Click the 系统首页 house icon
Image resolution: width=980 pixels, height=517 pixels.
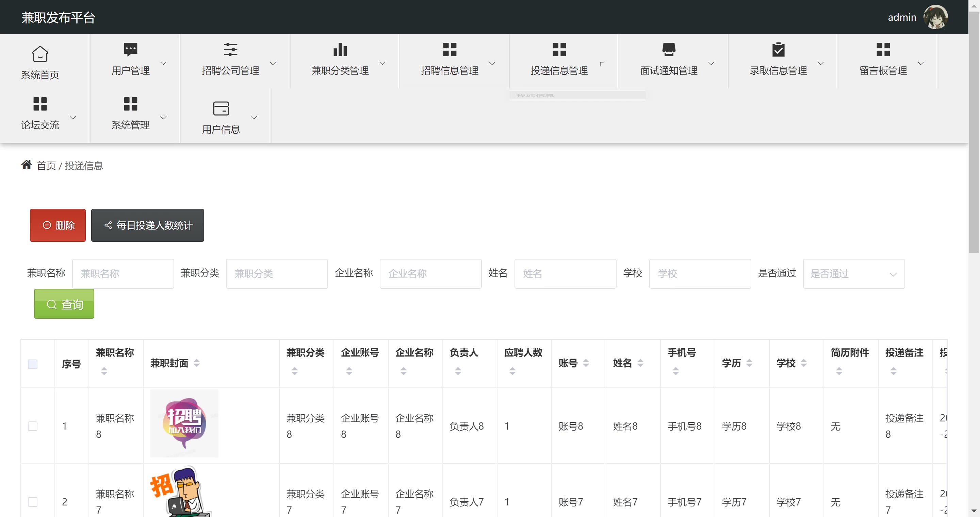pyautogui.click(x=40, y=54)
